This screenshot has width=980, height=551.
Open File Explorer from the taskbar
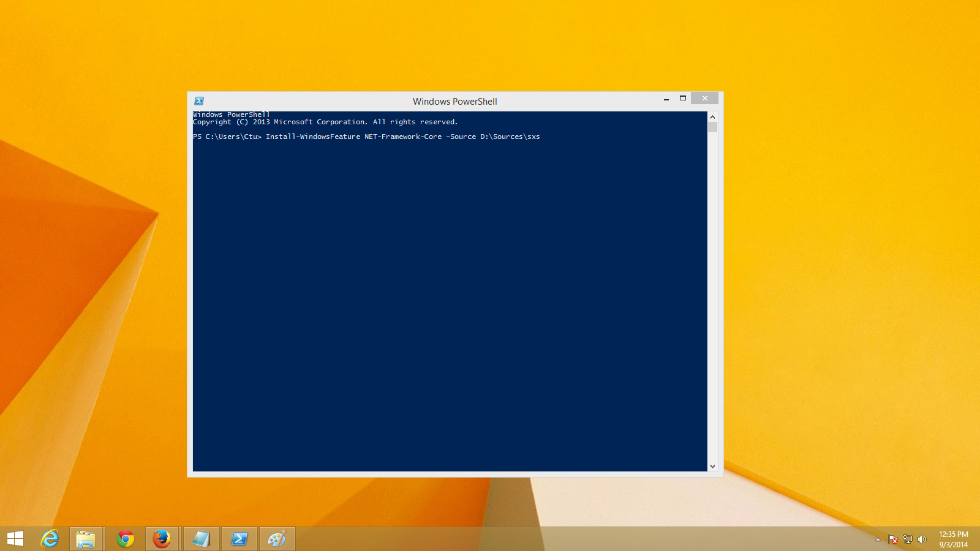point(86,539)
